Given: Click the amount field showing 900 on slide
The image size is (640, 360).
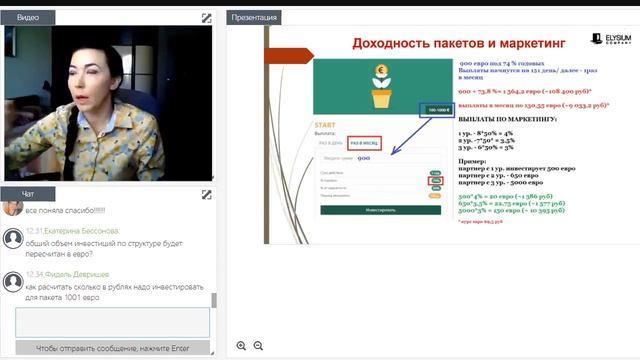Looking at the screenshot, I should (x=380, y=158).
